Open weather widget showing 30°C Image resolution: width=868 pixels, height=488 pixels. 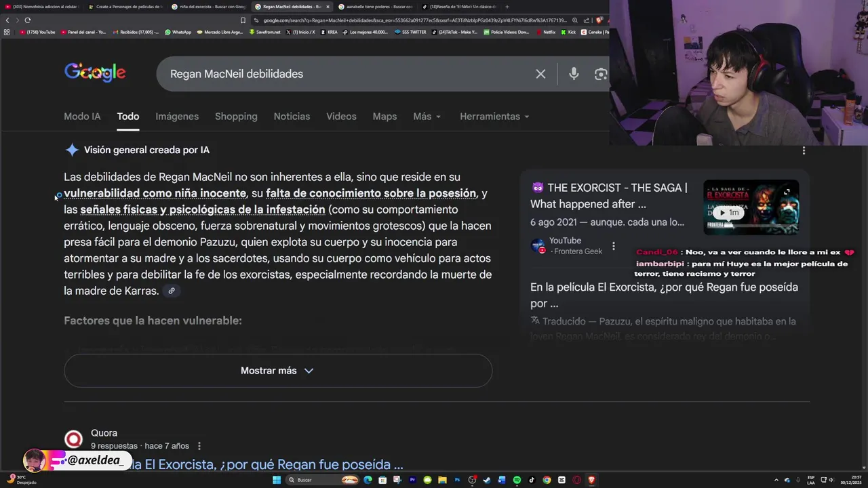20,480
